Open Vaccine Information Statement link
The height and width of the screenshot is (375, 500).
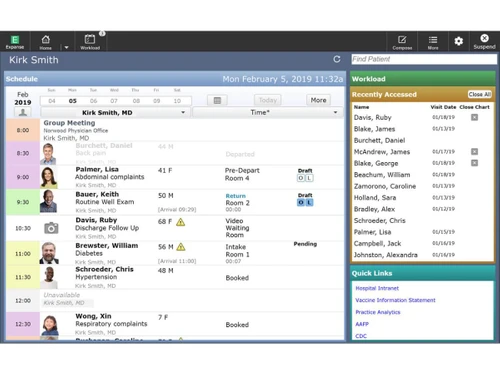click(x=395, y=300)
